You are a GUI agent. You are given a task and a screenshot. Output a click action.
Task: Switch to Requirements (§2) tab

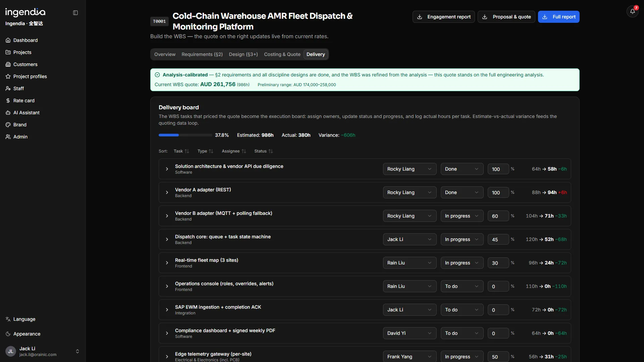(x=202, y=54)
